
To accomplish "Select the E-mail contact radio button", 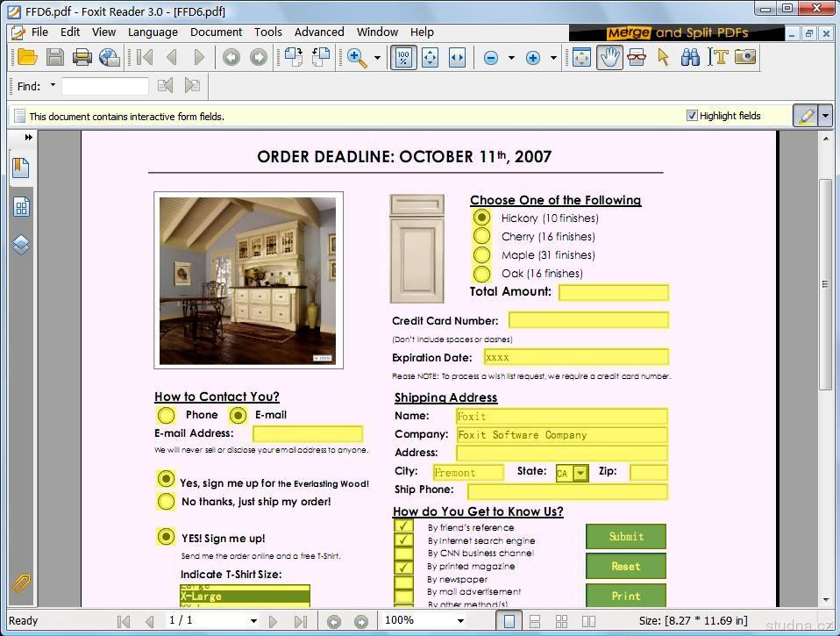I will (238, 415).
